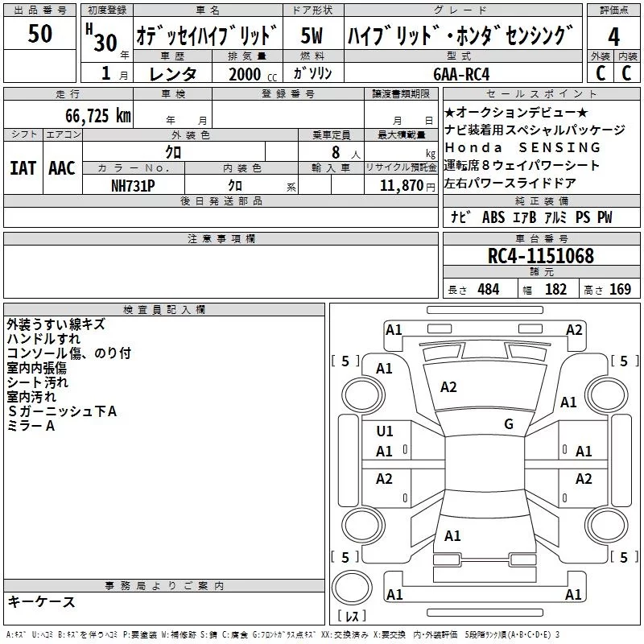Screen dimensions: 644x644
Task: Select the IAT shift type cell
Action: click(23, 168)
